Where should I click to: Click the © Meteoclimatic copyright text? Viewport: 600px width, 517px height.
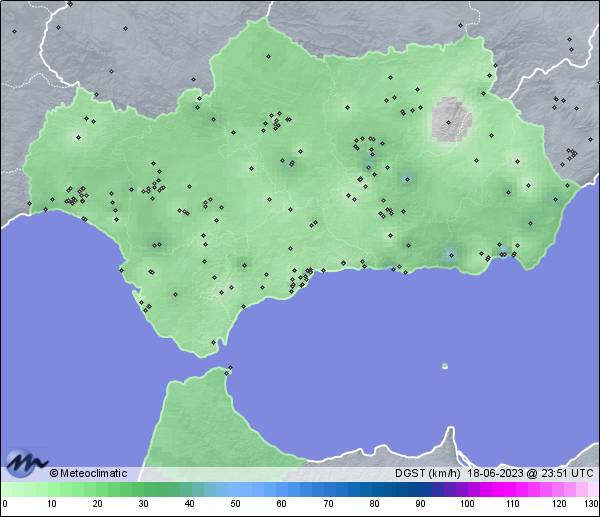click(x=88, y=473)
